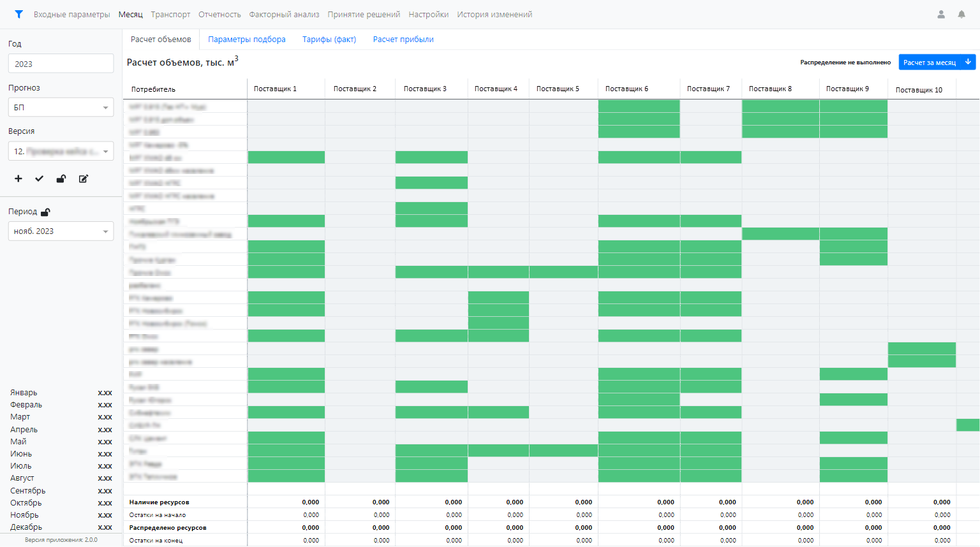The height and width of the screenshot is (547, 980).
Task: Toggle the version unlock padlock icon
Action: pos(61,179)
